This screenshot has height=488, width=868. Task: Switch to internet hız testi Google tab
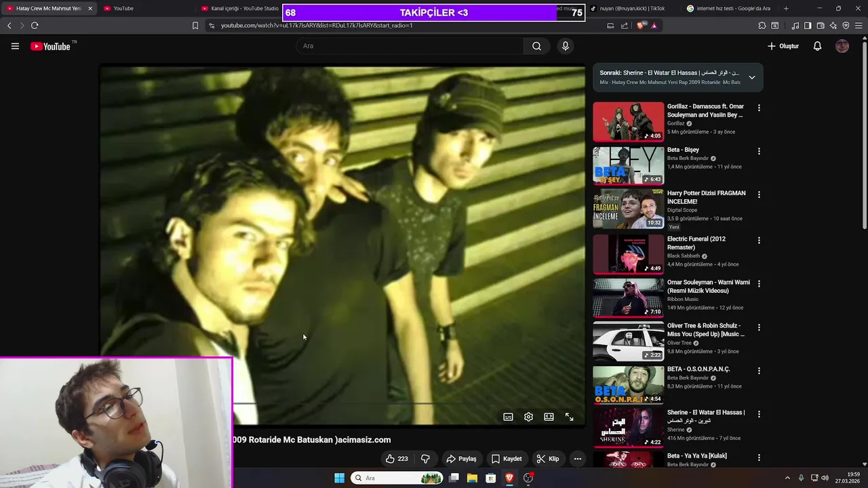tap(729, 8)
